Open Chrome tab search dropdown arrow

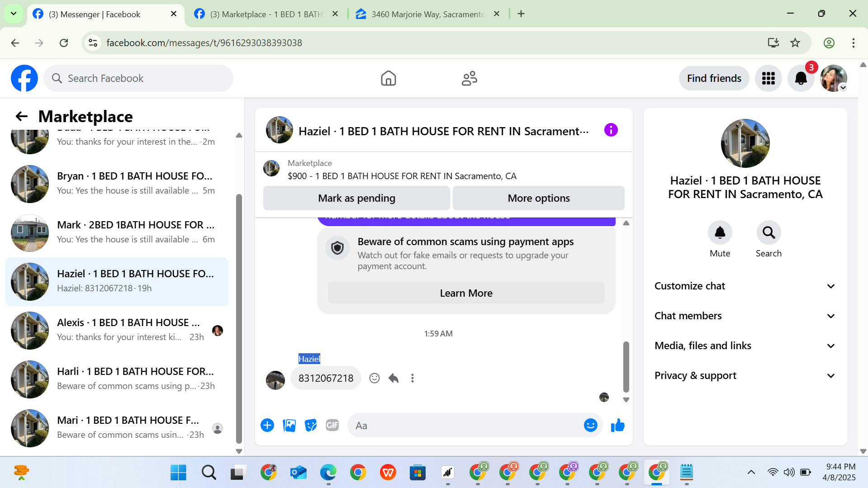14,14
